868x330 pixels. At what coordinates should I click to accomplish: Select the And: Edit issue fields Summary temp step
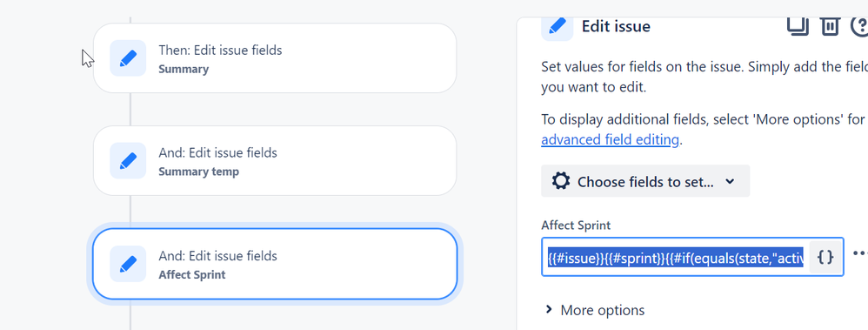(275, 161)
